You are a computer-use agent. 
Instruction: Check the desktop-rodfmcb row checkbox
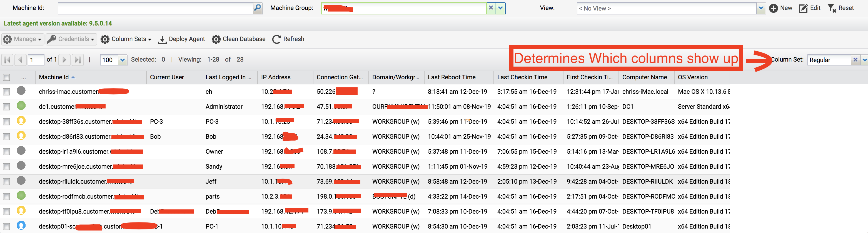6,197
